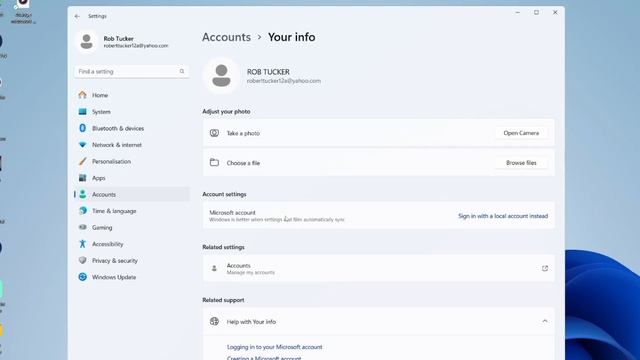640x360 pixels.
Task: Click the Network wifi icon
Action: point(82,145)
